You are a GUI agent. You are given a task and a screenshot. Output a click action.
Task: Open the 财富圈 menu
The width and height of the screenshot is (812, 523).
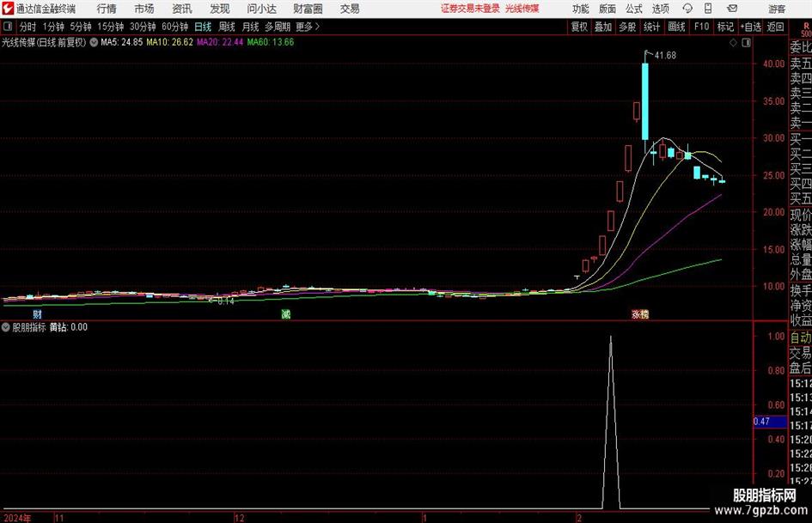click(x=308, y=9)
